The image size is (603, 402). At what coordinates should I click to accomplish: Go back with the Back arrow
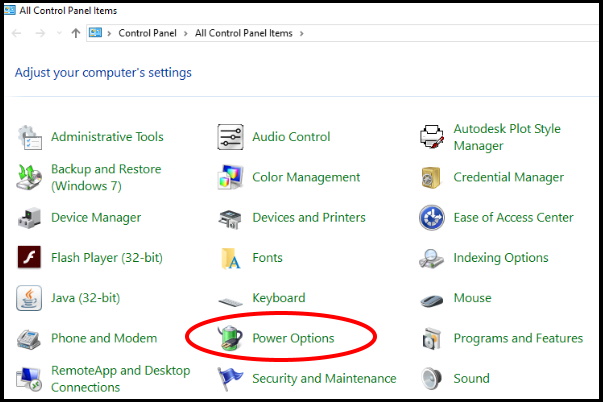tap(17, 33)
